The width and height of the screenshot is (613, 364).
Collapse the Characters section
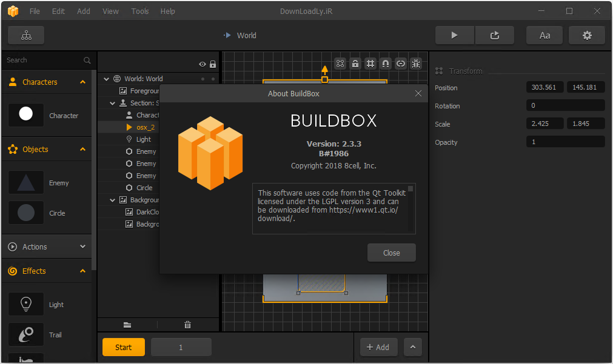pyautogui.click(x=83, y=82)
